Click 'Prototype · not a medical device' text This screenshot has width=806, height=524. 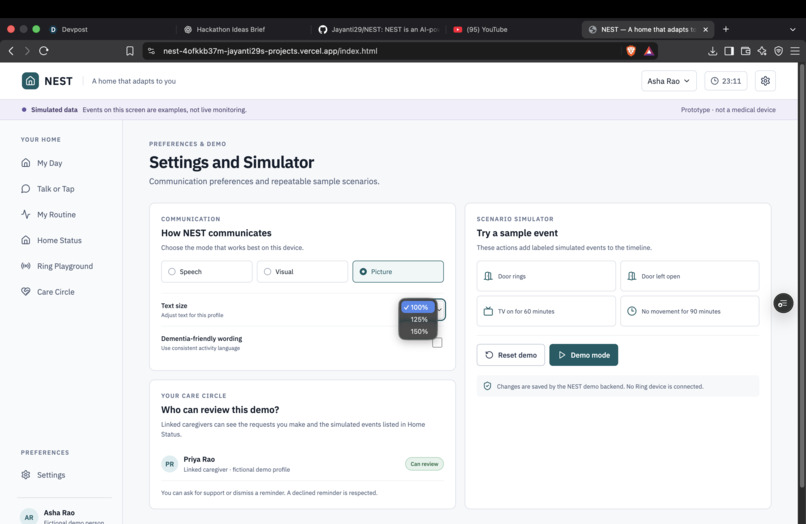pos(728,110)
